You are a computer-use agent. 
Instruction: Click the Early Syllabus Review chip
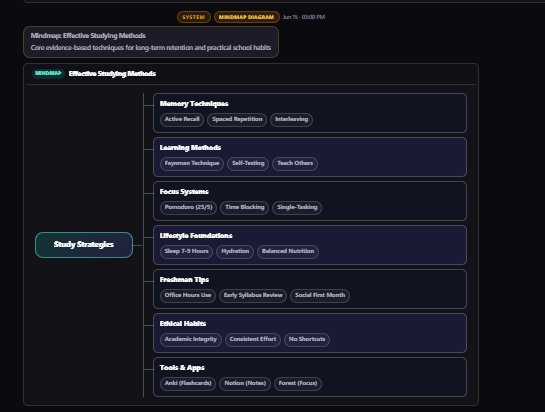253,296
